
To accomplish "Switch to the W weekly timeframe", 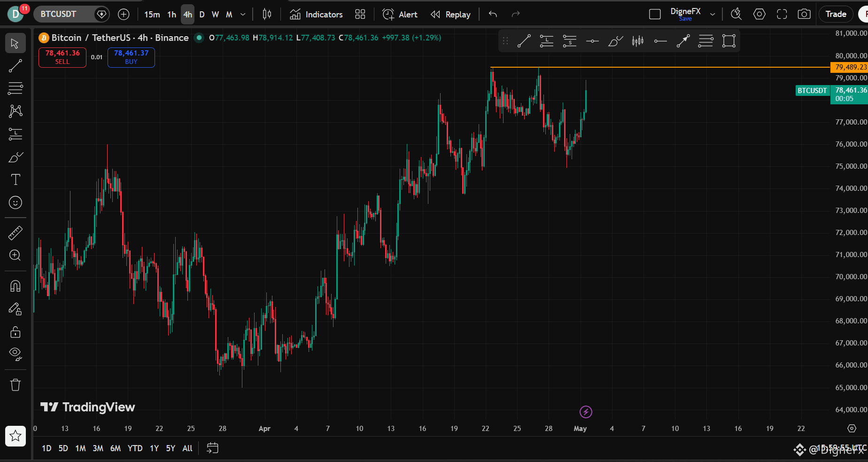I will pos(216,15).
